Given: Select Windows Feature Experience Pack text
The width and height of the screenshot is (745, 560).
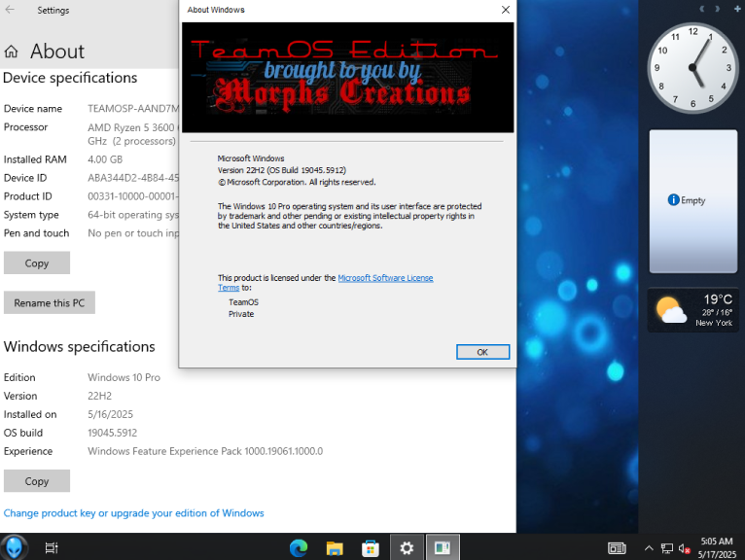Looking at the screenshot, I should click(x=205, y=451).
